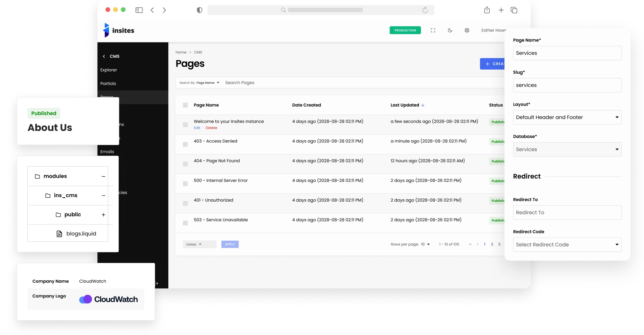Tick the select-all checkbox in header
The image size is (644, 335).
[x=185, y=105]
